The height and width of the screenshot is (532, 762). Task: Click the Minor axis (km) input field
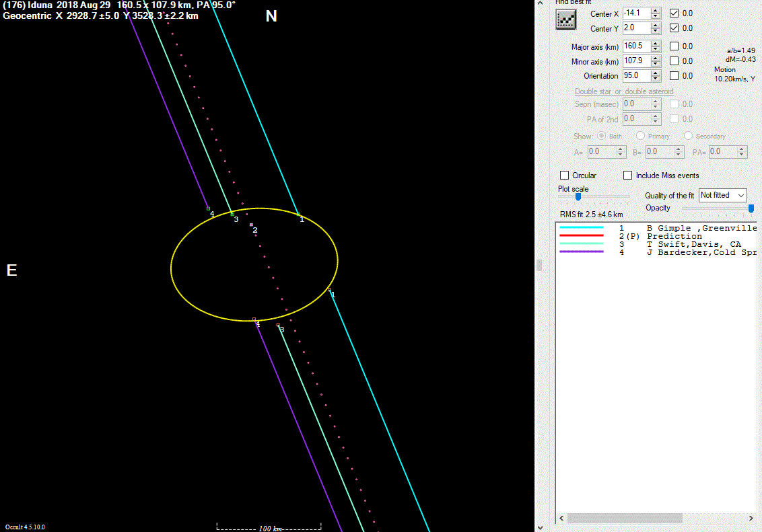tap(637, 61)
